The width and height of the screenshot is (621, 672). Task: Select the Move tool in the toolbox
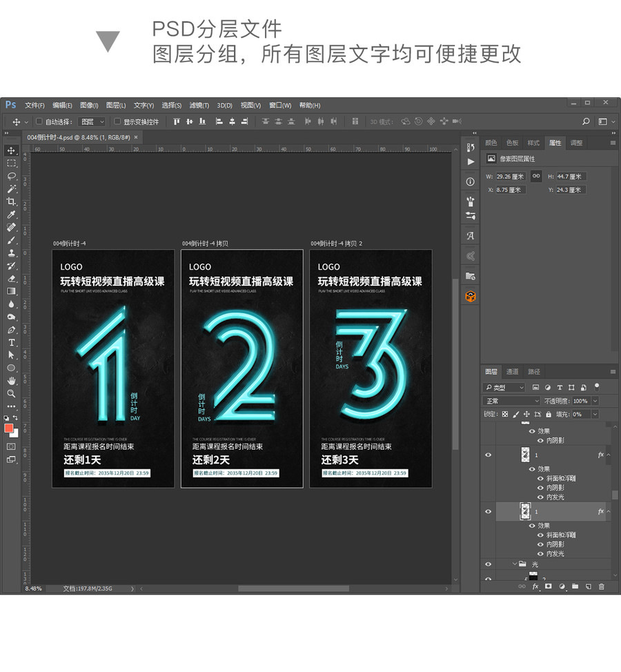[x=11, y=150]
